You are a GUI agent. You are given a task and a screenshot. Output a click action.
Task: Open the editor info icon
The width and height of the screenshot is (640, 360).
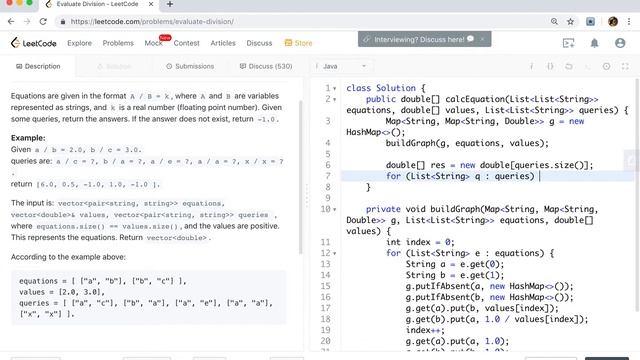coord(531,66)
